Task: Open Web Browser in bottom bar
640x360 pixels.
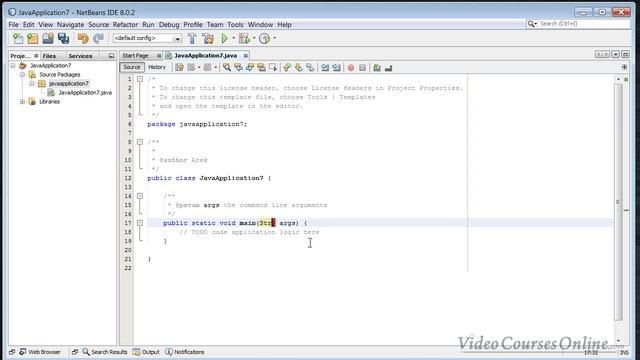Action: click(x=40, y=352)
